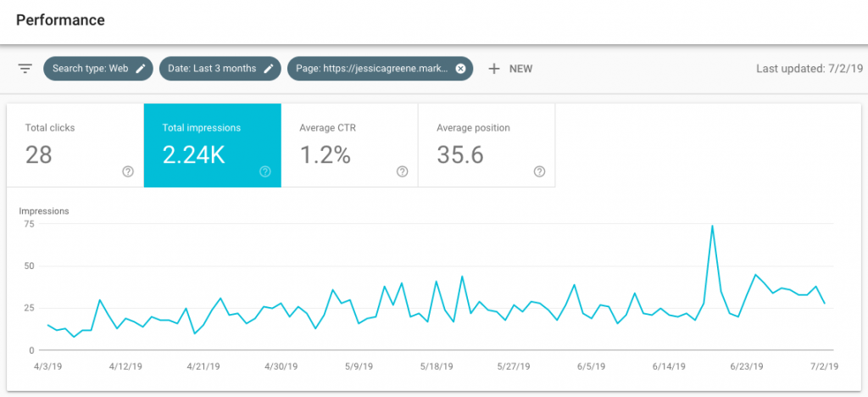This screenshot has width=868, height=397.
Task: Toggle the Total clicks metric card
Action: pos(75,145)
